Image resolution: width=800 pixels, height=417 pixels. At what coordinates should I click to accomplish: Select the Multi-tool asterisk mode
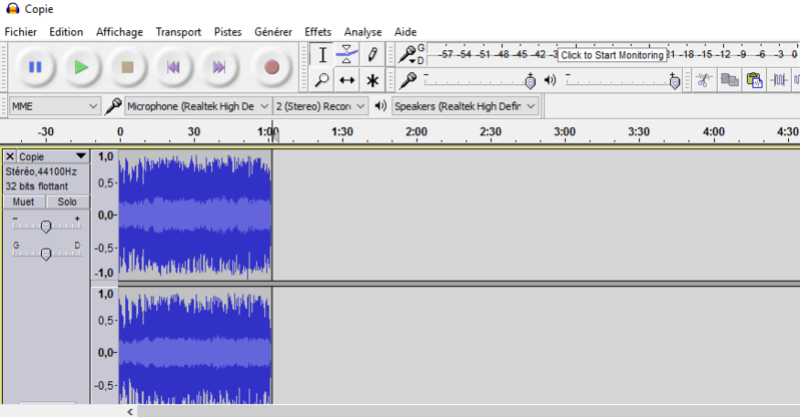tap(372, 80)
